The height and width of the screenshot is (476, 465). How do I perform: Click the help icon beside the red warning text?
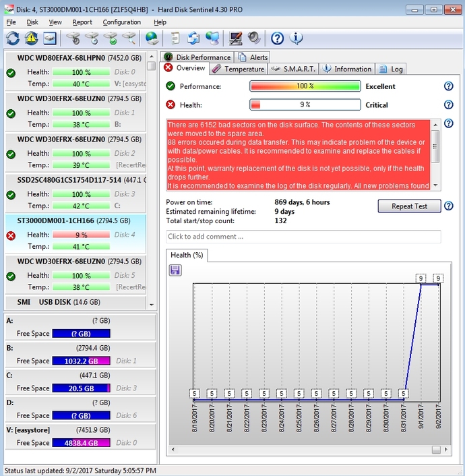[x=448, y=123]
